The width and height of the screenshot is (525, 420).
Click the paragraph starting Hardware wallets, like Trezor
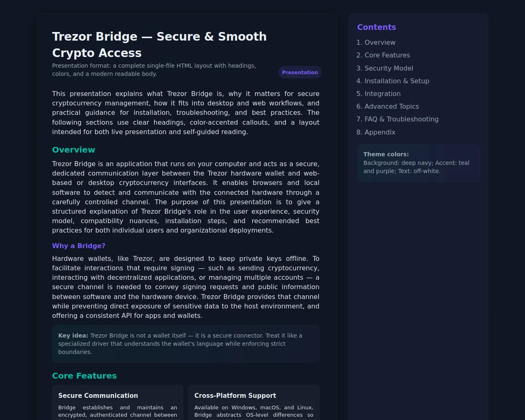(x=186, y=287)
